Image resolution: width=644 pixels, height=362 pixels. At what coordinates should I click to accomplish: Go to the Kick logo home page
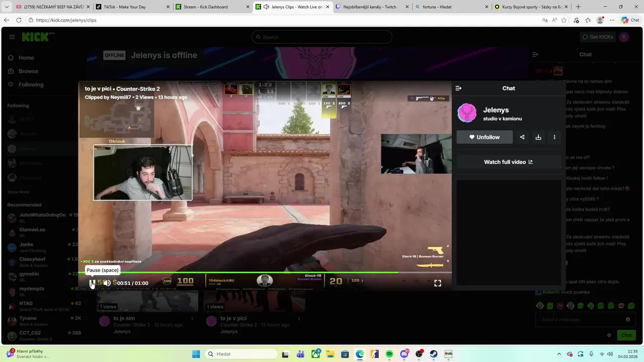tap(37, 37)
